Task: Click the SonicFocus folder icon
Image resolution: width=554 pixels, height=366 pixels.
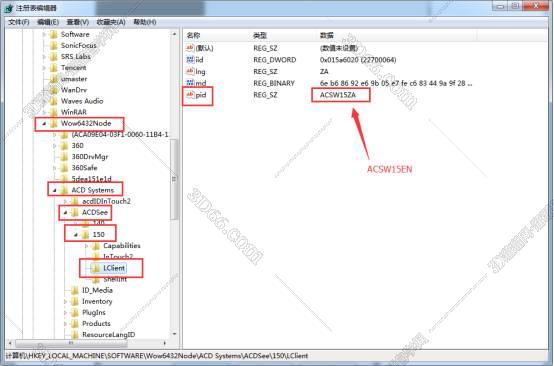Action: point(53,45)
